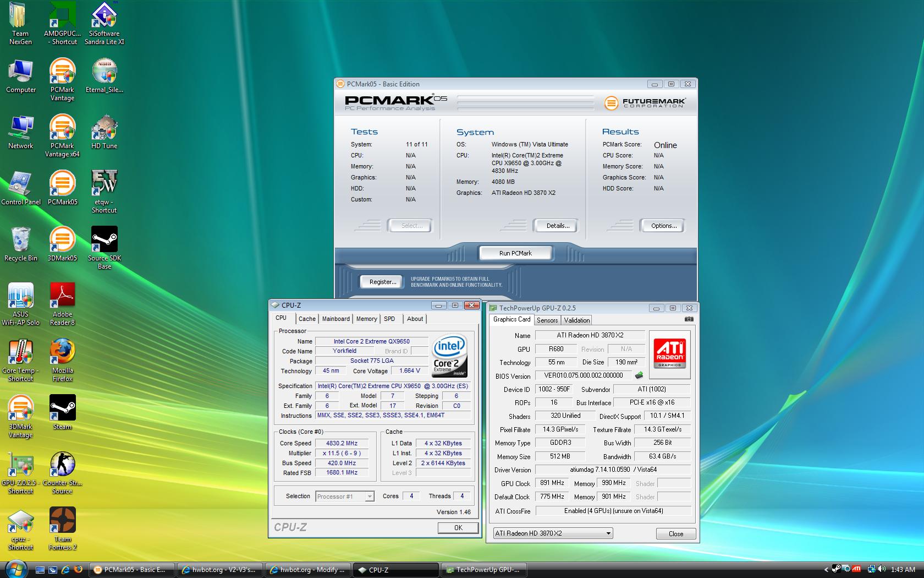This screenshot has height=578, width=924.
Task: Open GPU selection dropdown in GPU-Z
Action: [553, 533]
